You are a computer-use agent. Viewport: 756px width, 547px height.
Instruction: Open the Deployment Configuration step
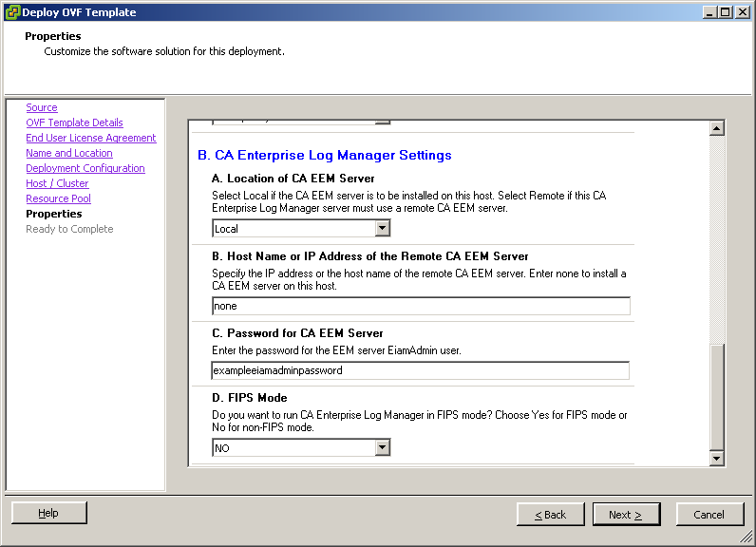pyautogui.click(x=85, y=168)
